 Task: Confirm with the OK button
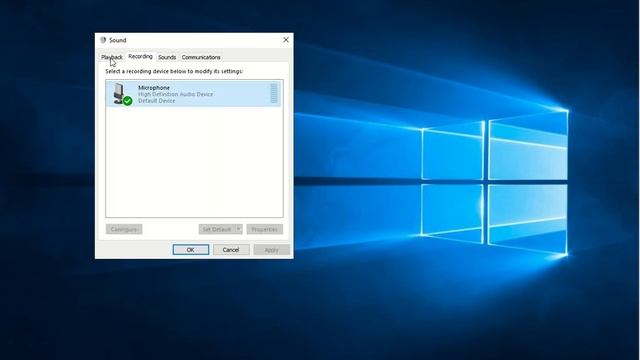tap(191, 250)
